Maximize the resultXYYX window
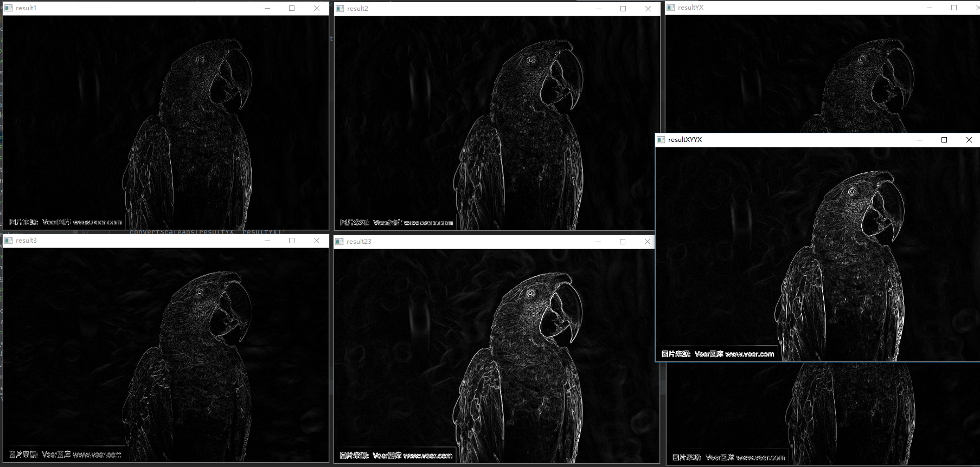Image resolution: width=980 pixels, height=467 pixels. [944, 140]
